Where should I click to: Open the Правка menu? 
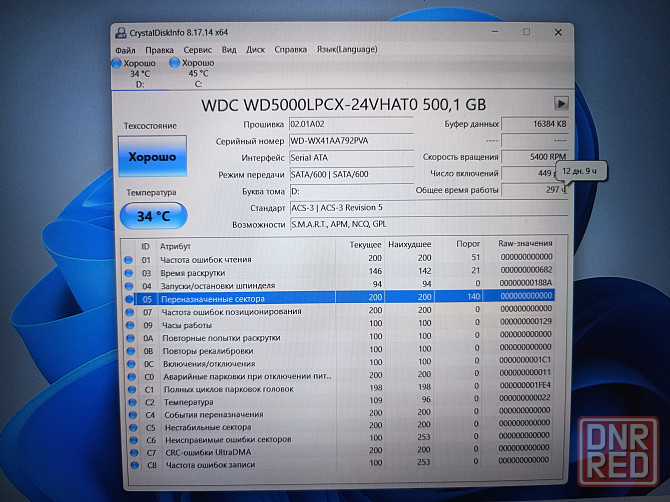[159, 50]
